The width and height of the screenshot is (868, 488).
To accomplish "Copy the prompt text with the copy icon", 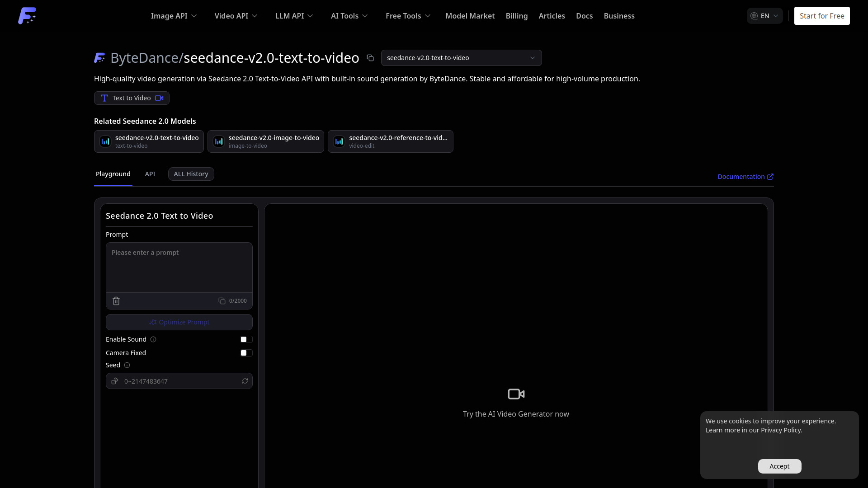I will coord(222,301).
